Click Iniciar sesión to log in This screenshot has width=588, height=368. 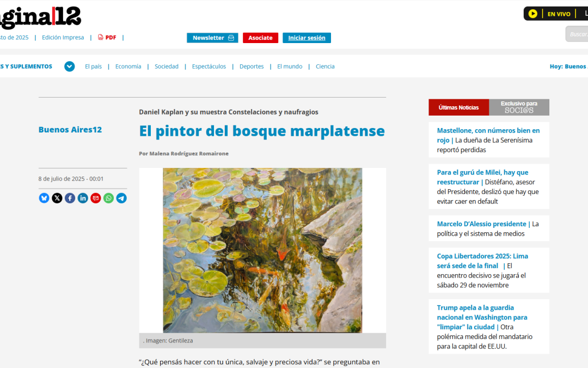pos(307,38)
